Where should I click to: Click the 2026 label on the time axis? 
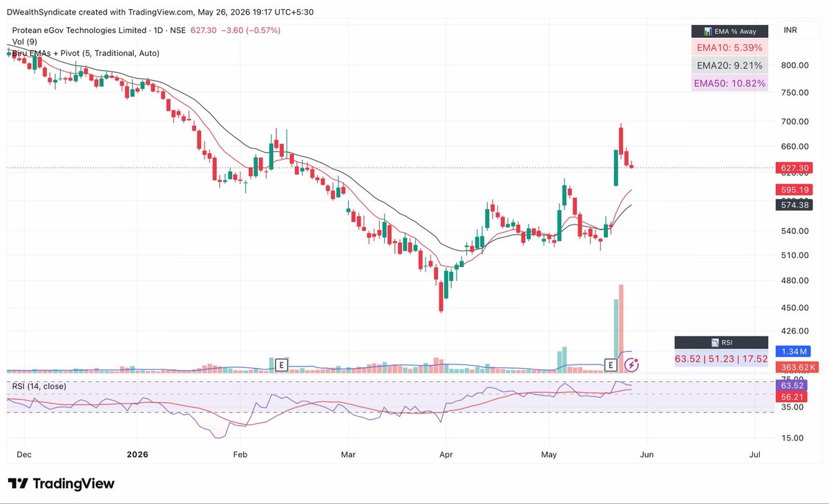[x=137, y=454]
